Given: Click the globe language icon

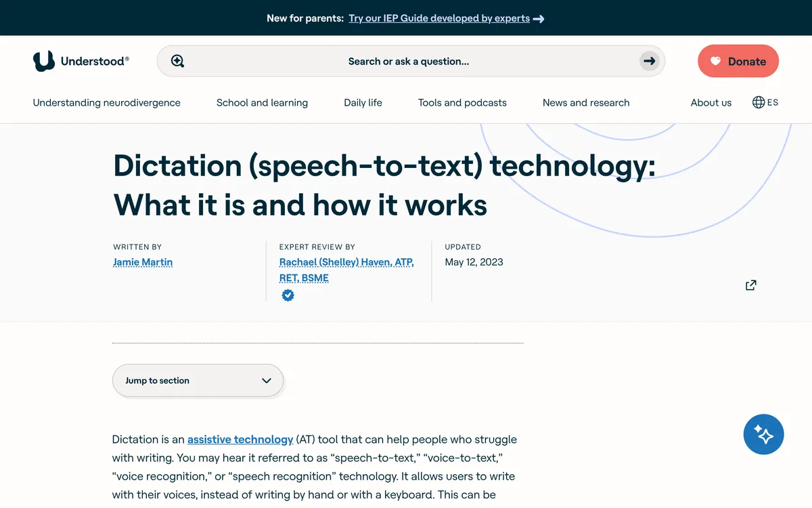Looking at the screenshot, I should (759, 102).
